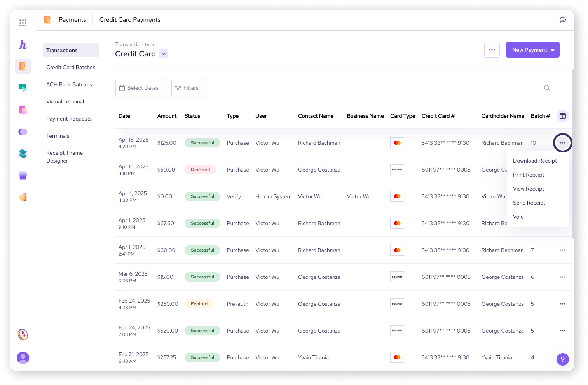This screenshot has height=385, width=588.
Task: Click the purple help question mark button
Action: point(562,359)
